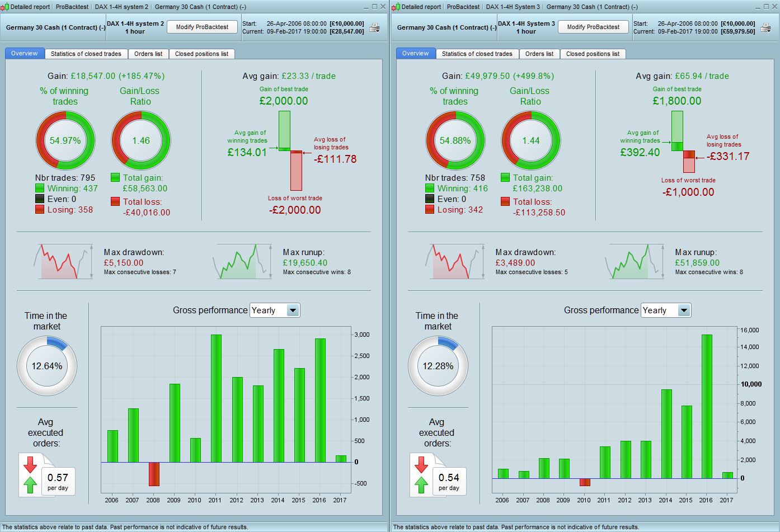View Closed positions list in System 3 window
This screenshot has height=532, width=780.
[593, 54]
